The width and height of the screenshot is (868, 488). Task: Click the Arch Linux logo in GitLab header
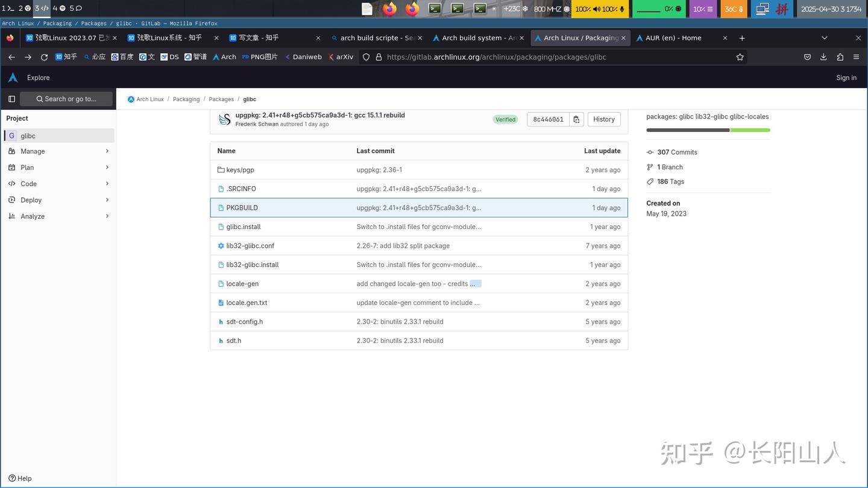tap(13, 78)
